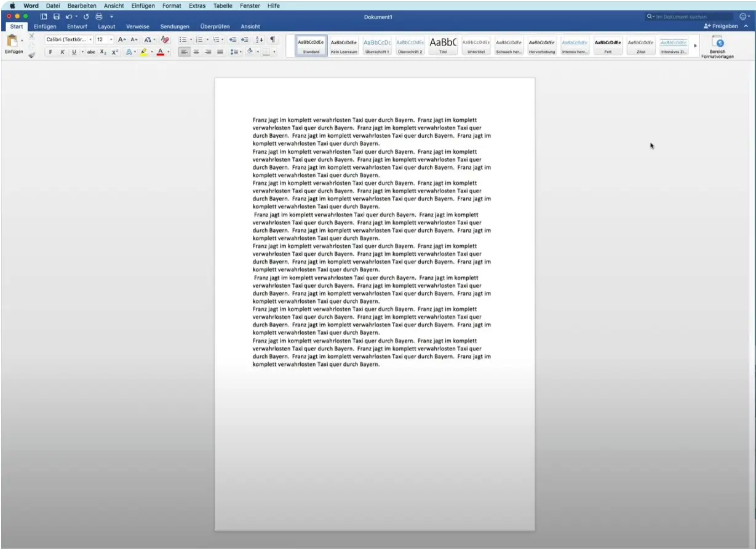This screenshot has width=756, height=549.
Task: Click the Freigeben share button
Action: tap(721, 26)
